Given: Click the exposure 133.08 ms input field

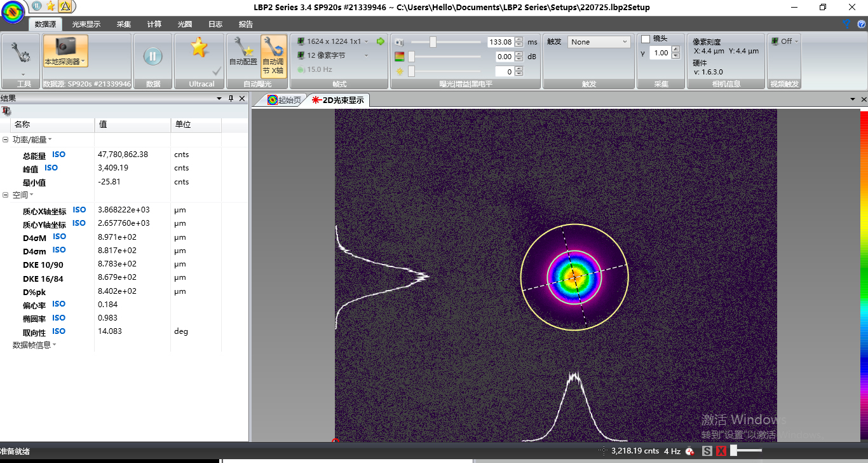Looking at the screenshot, I should [499, 42].
